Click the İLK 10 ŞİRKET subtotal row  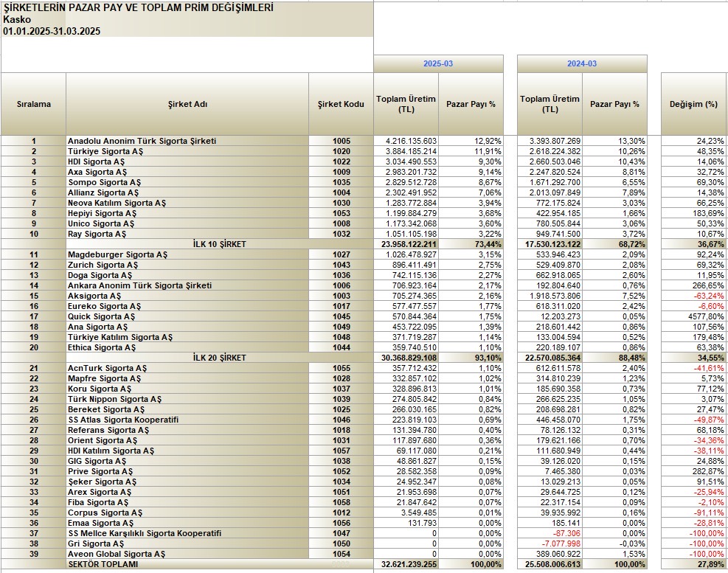[219, 244]
